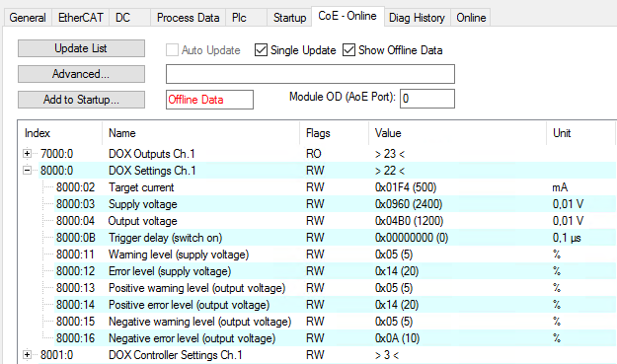Select the 8000:16 index entry
This screenshot has height=364, width=617.
76,338
